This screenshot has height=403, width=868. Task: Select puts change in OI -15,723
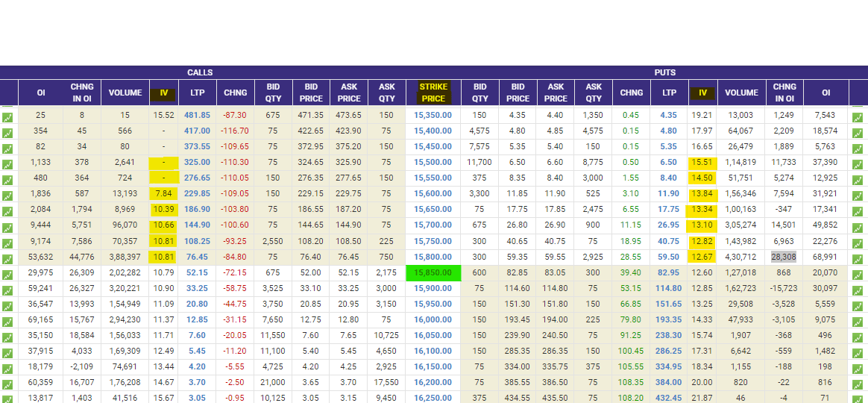(x=783, y=288)
